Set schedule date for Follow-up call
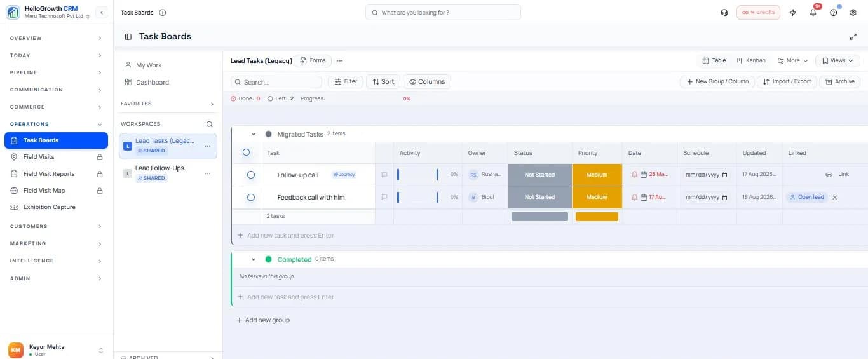Viewport: 868px width, 359px height. click(x=707, y=175)
